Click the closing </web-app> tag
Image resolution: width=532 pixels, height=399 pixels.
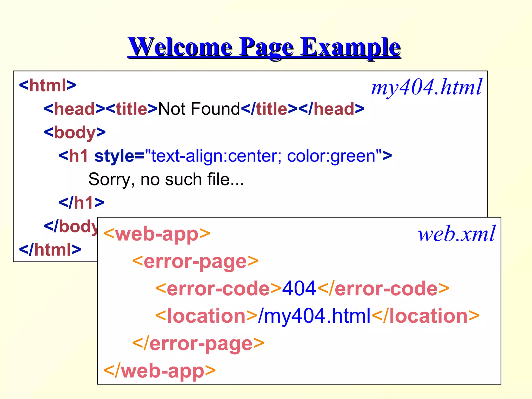pyautogui.click(x=159, y=371)
